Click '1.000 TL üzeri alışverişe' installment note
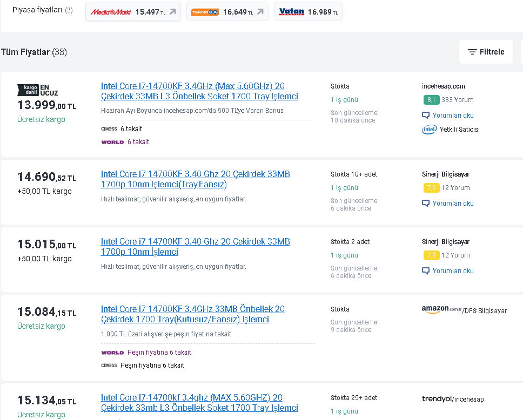Viewport: 523px width, 420px height. coord(166,334)
